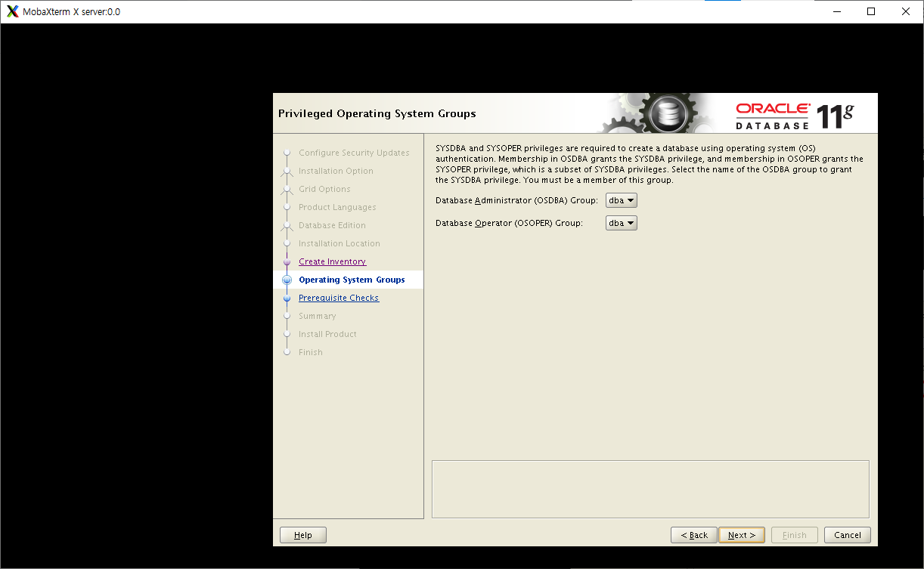This screenshot has width=924, height=569.
Task: Click Database Edition step
Action: [x=332, y=225]
